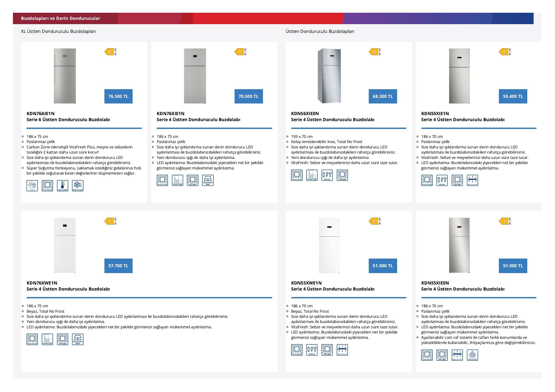Click the Super Freezing snowflake icon
This screenshot has width=555, height=392.
pos(78,186)
